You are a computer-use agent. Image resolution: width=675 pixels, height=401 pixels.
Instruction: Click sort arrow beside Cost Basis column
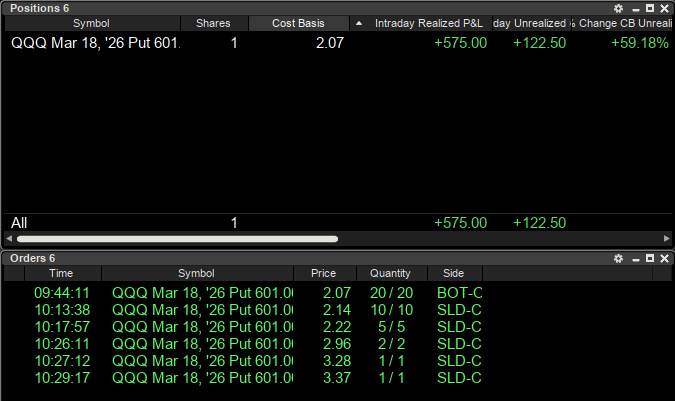(359, 23)
